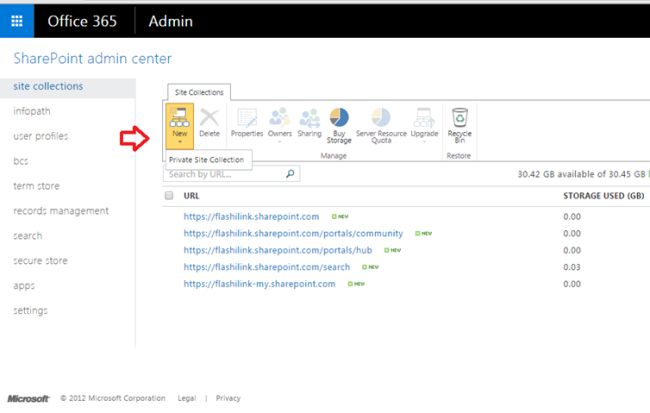This screenshot has width=650, height=413.
Task: Open records management in left navigation
Action: point(61,211)
